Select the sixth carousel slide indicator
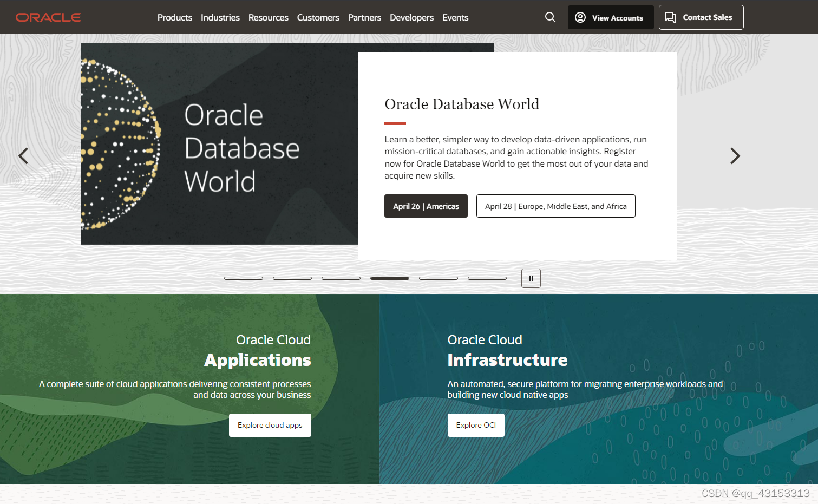This screenshot has width=818, height=504. point(487,278)
